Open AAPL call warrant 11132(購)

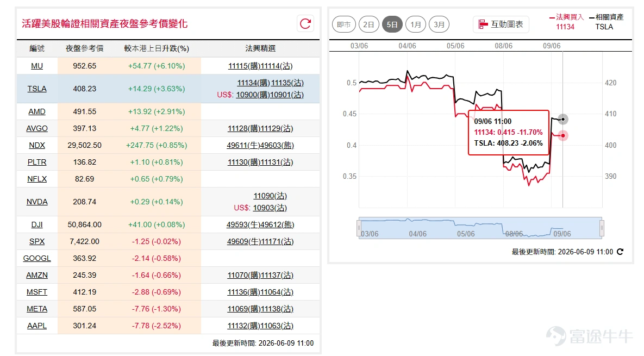(x=243, y=326)
